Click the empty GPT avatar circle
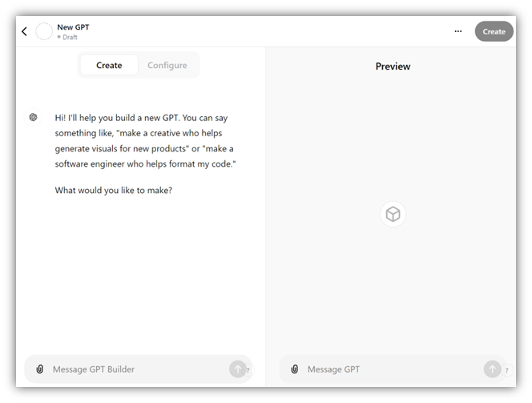The width and height of the screenshot is (532, 403). tap(44, 31)
